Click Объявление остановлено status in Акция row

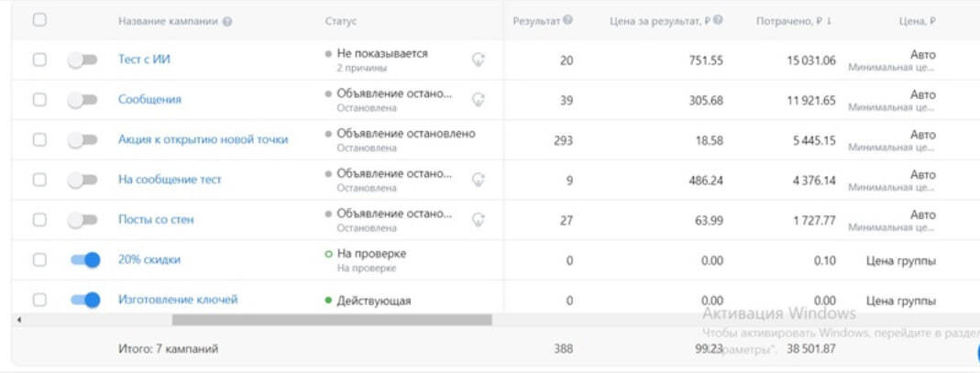pyautogui.click(x=405, y=134)
